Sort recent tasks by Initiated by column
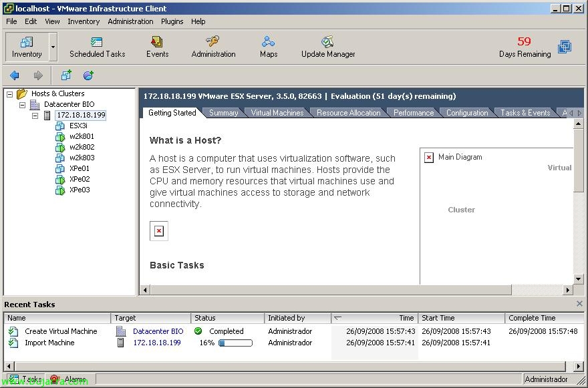Viewport: 588px width, 388px height. pos(298,318)
